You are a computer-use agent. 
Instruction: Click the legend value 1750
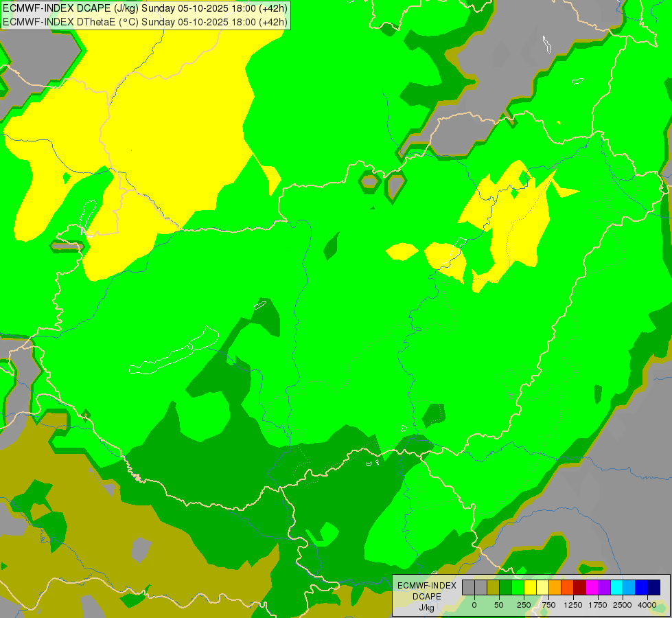598,605
